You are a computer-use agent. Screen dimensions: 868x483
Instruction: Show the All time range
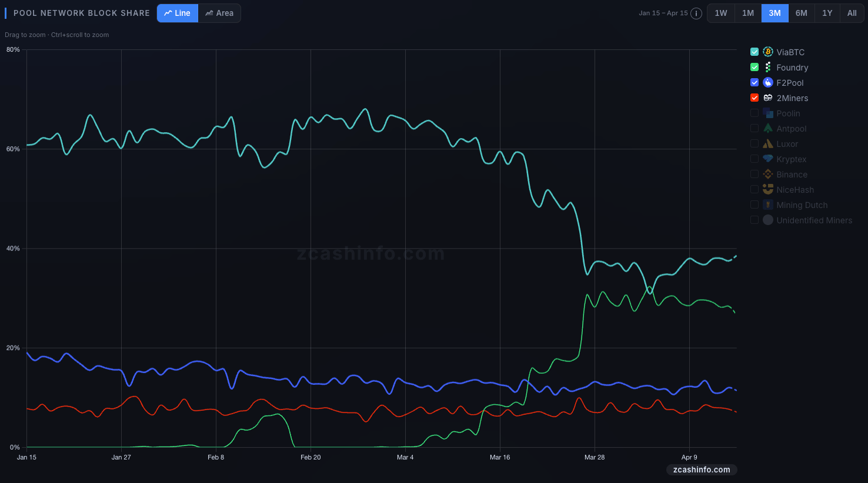pos(852,14)
